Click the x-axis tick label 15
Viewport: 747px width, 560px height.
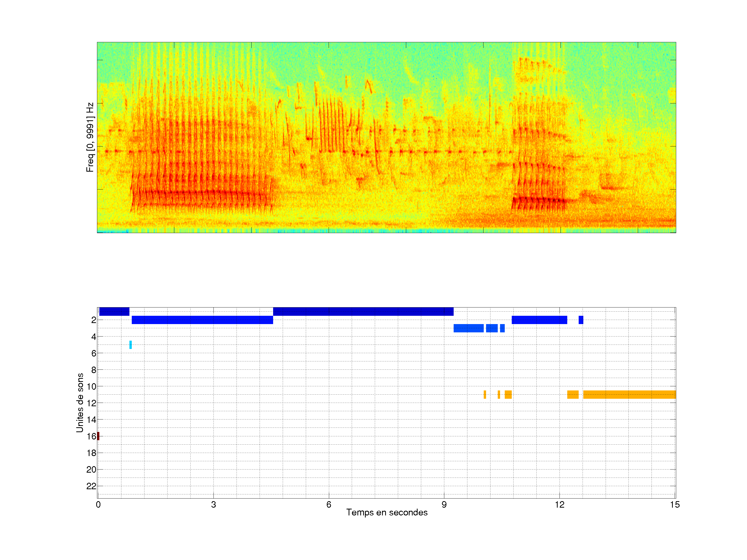pyautogui.click(x=675, y=505)
